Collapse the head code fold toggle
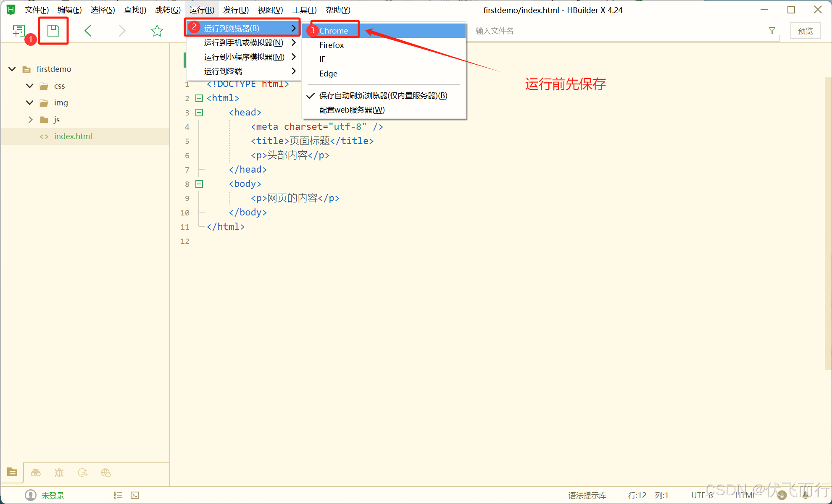Screen dimensions: 832x504 199,112
